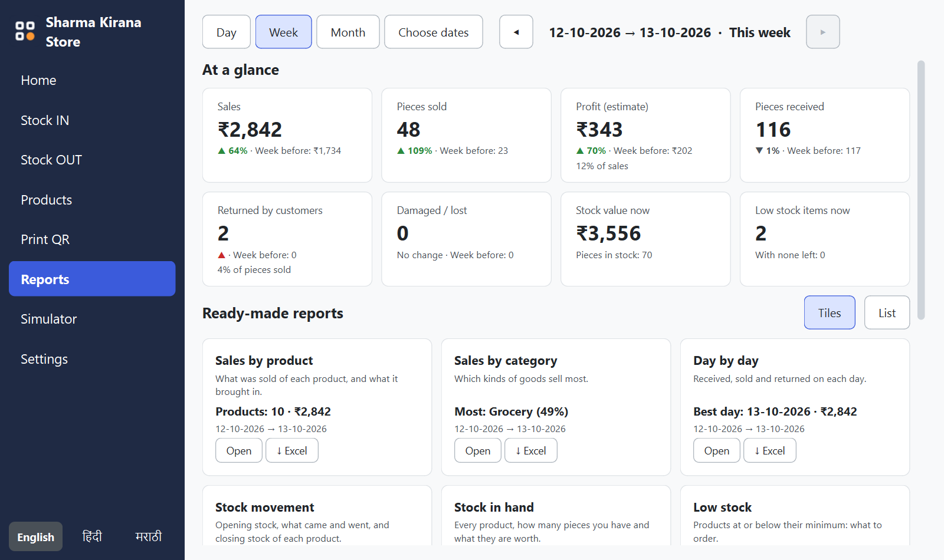Open the Day by day report
This screenshot has height=560, width=944.
(x=717, y=450)
